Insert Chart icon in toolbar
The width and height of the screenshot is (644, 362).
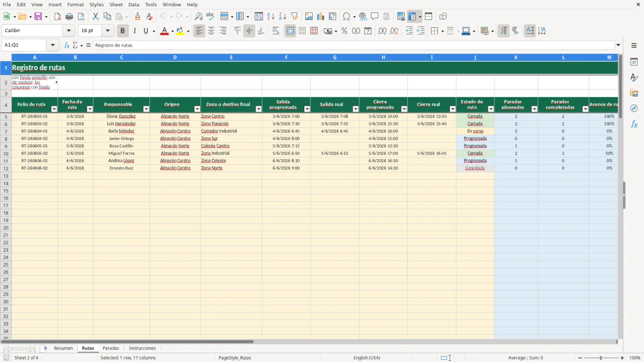coord(321,17)
